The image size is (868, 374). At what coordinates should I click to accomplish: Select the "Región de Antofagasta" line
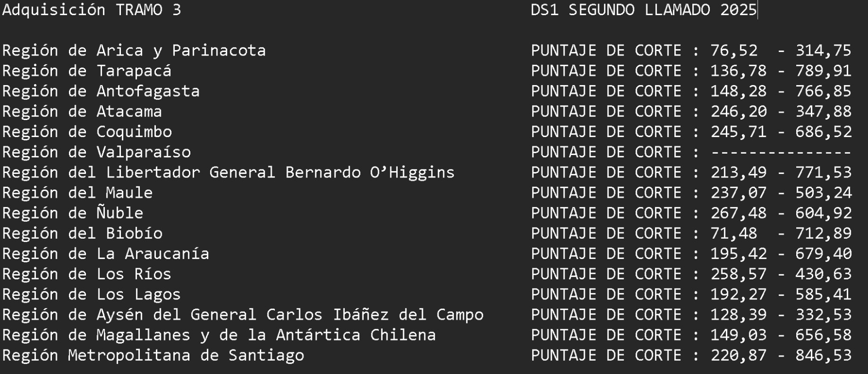(x=101, y=91)
